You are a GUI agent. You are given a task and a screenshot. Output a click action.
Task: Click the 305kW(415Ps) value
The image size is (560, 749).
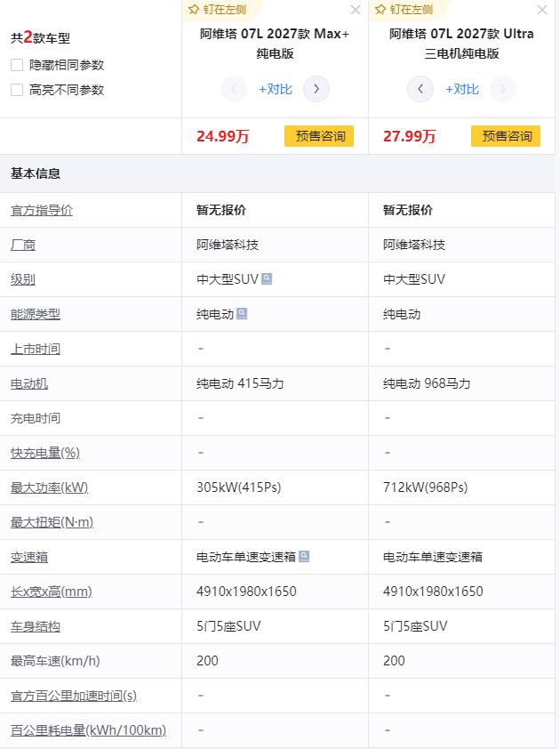click(239, 487)
